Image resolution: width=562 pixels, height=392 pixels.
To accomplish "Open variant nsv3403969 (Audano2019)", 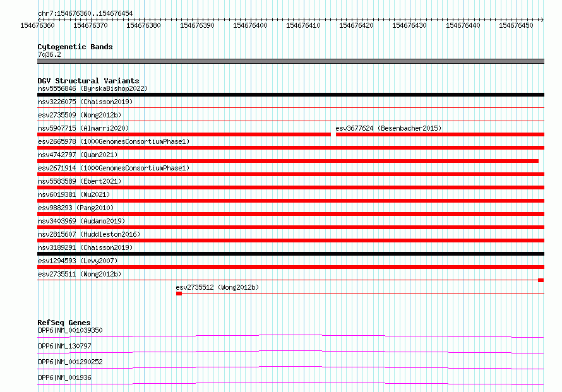I will [81, 221].
